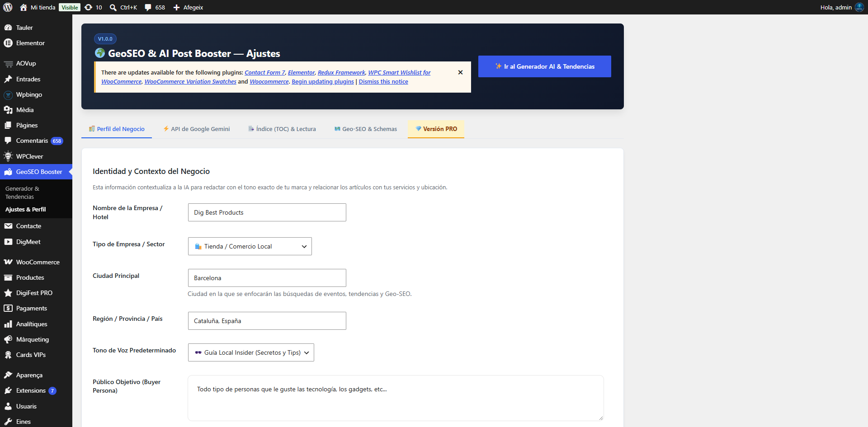Click the WPClever lightbulb icon
The width and height of the screenshot is (868, 427).
tap(8, 156)
